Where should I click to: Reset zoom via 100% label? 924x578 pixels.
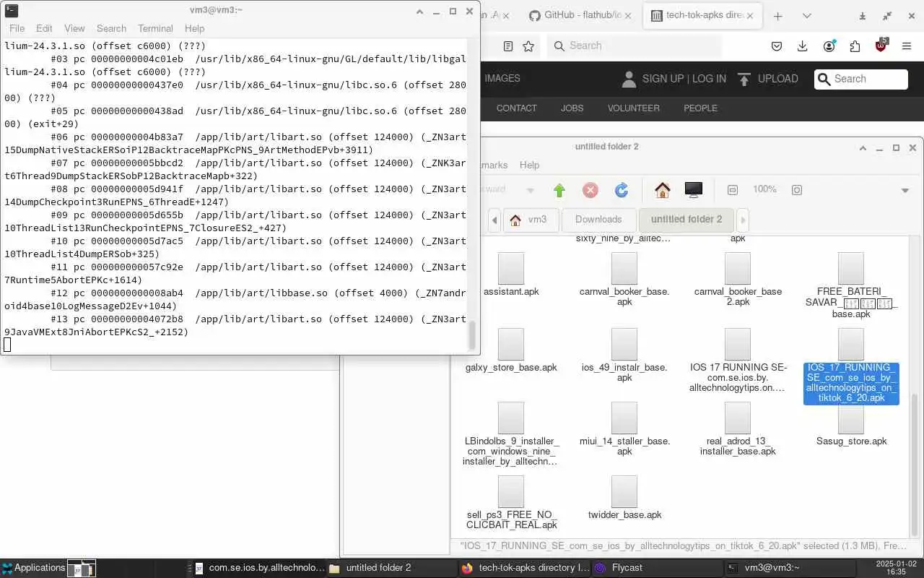pos(764,189)
